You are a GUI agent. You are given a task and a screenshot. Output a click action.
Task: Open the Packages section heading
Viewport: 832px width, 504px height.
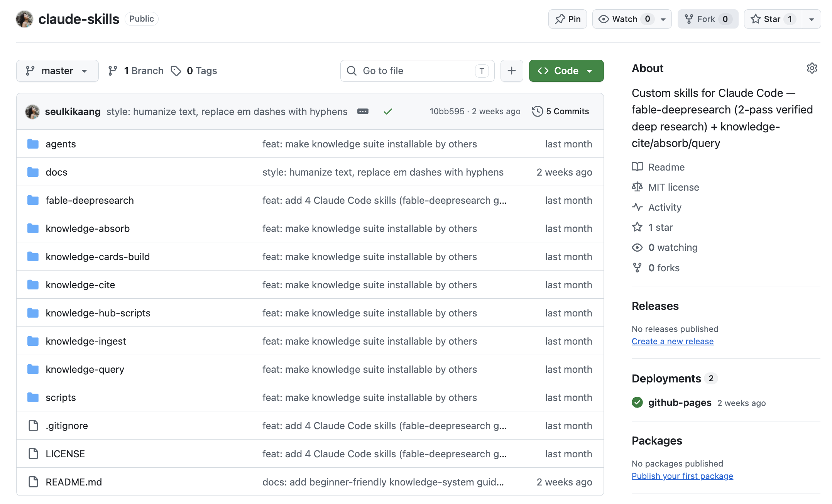point(657,441)
